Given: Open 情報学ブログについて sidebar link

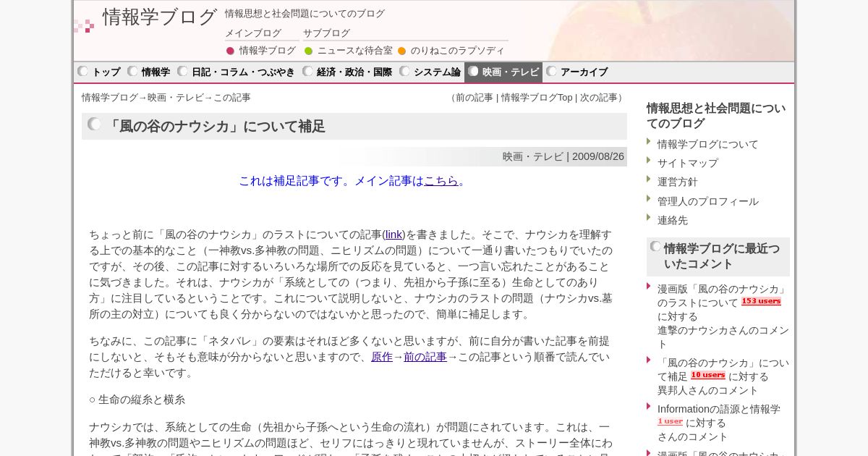Looking at the screenshot, I should coord(707,144).
